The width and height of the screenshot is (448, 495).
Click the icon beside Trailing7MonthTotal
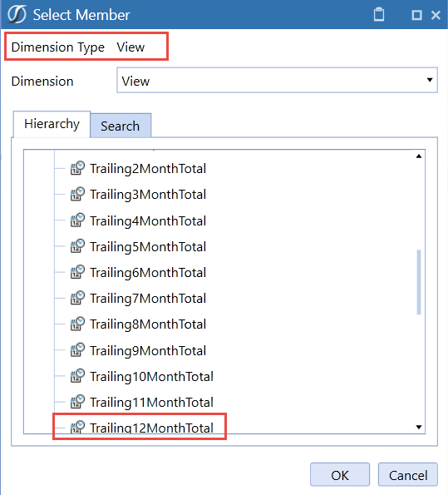(x=77, y=298)
